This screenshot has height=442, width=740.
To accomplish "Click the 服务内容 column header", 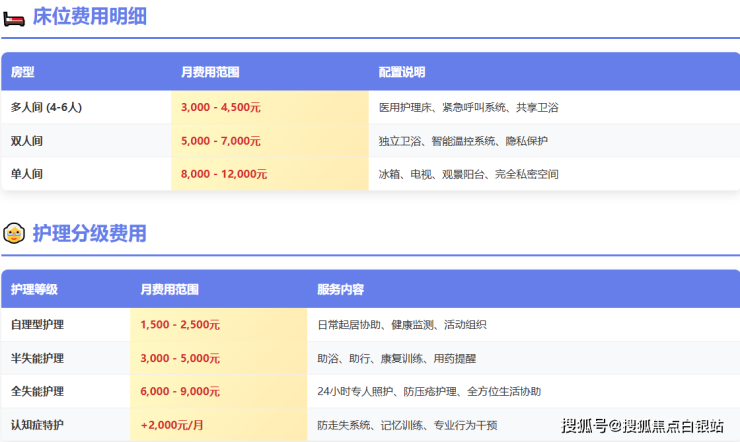I will [340, 289].
